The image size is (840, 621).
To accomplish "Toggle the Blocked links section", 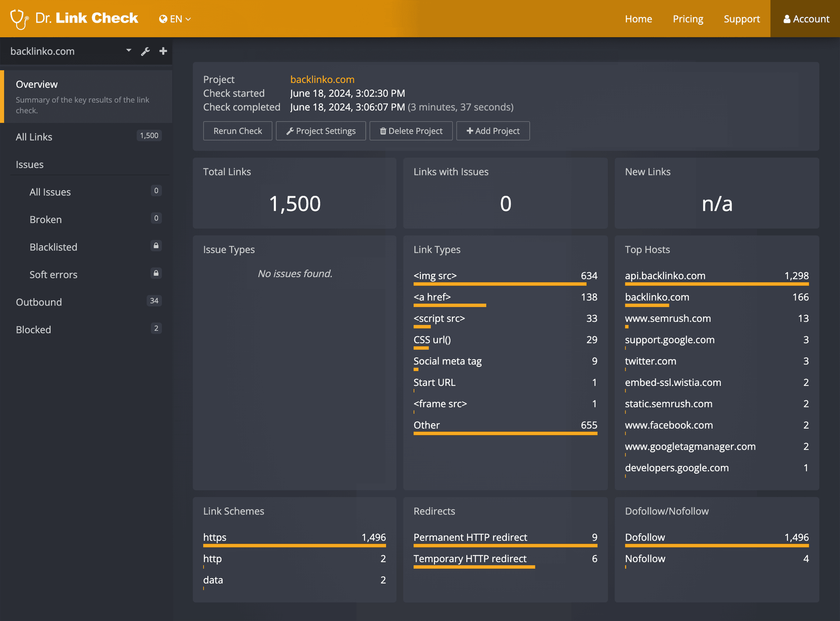I will 33,329.
